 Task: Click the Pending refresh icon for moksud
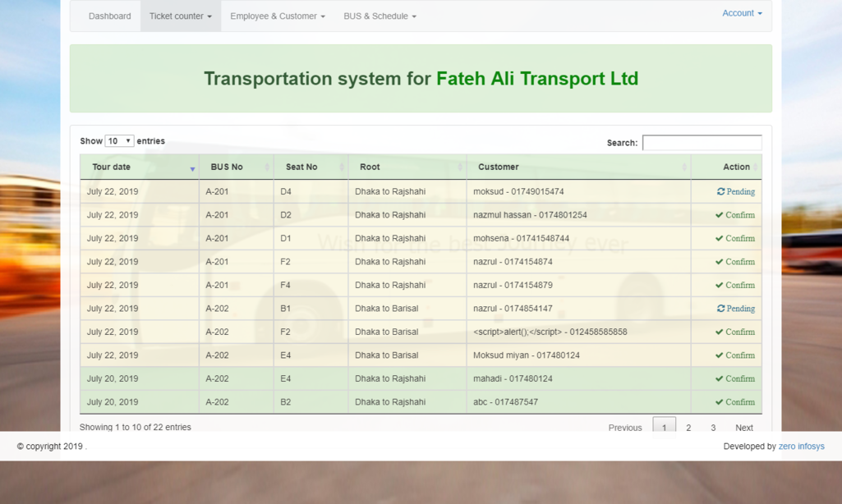pos(720,192)
